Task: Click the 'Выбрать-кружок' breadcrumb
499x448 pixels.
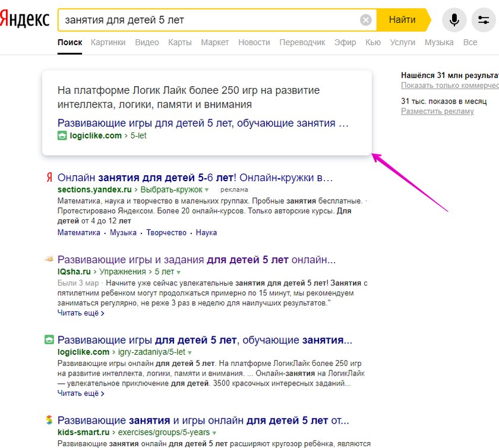Action: point(171,190)
